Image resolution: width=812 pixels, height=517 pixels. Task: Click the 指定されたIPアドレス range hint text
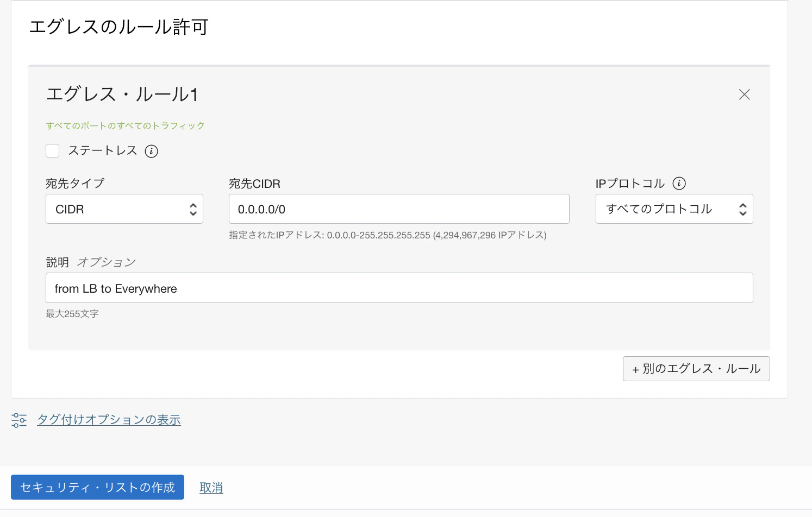coord(388,235)
